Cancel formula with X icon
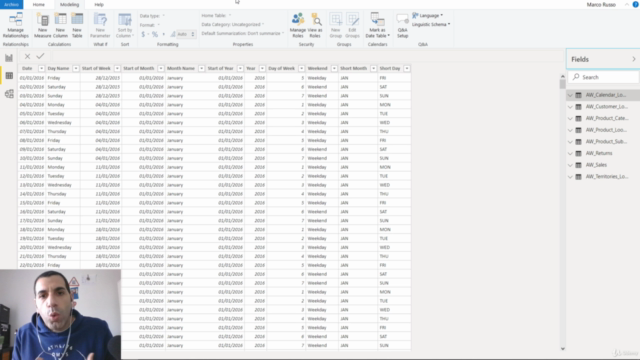 27,56
